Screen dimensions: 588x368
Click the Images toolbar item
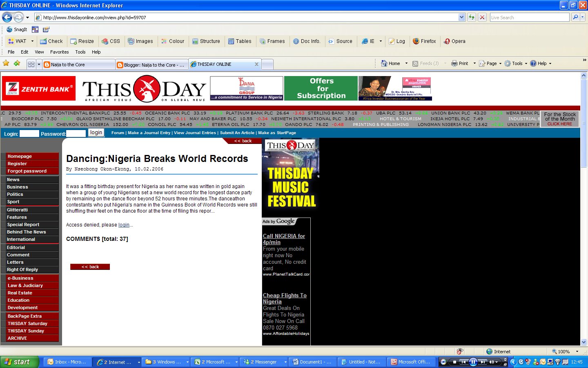click(x=140, y=41)
